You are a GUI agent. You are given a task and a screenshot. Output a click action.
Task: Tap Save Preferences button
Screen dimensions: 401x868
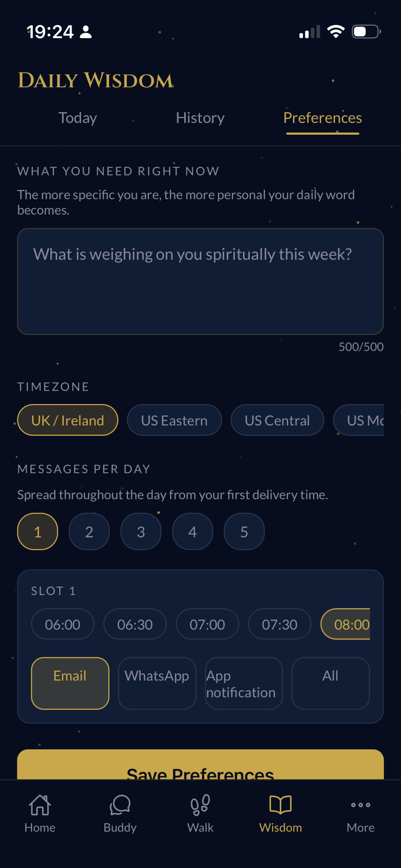200,764
